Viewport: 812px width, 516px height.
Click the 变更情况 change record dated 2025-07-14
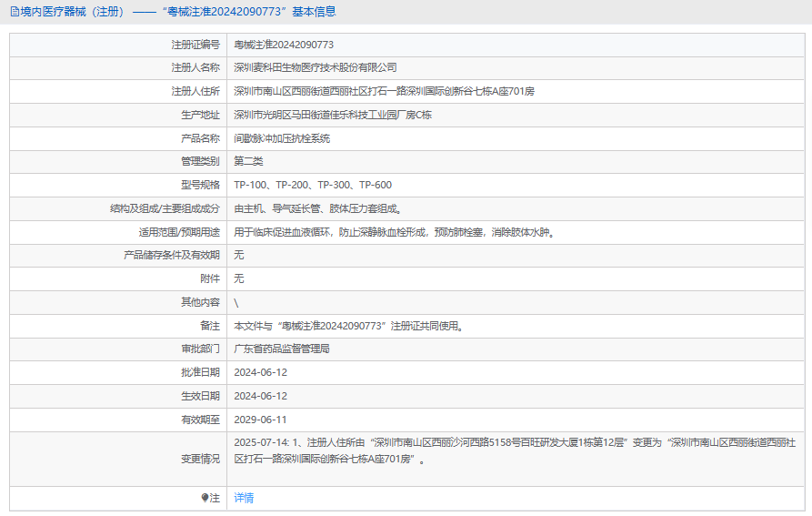515,450
